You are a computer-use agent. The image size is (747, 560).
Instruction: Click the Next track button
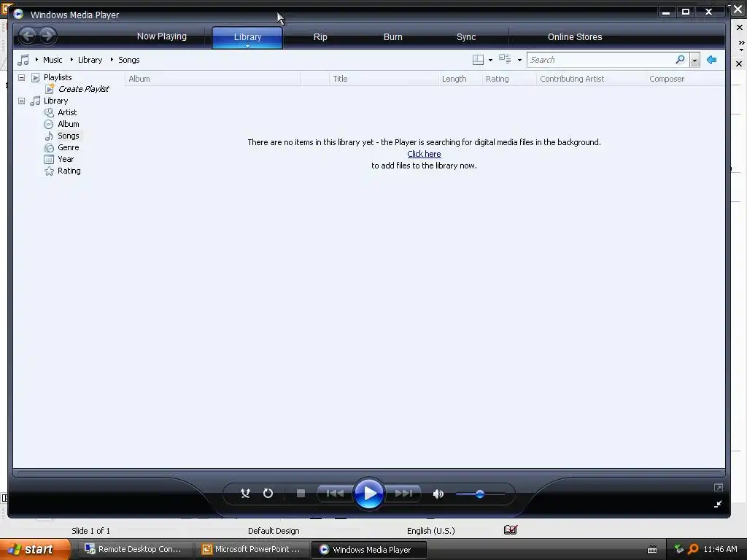403,494
